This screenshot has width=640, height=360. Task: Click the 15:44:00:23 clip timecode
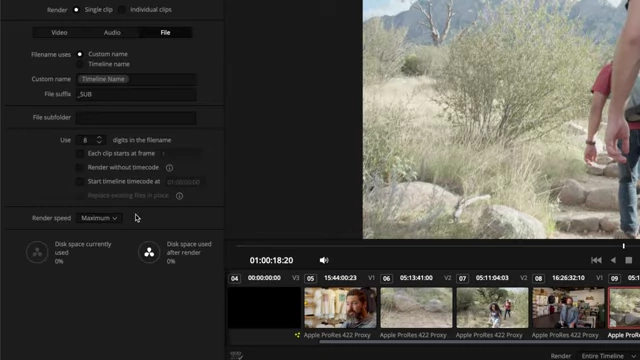click(x=340, y=278)
